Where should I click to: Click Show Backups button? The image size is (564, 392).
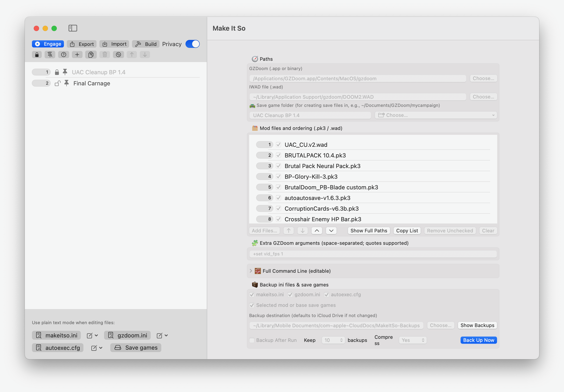(x=477, y=325)
